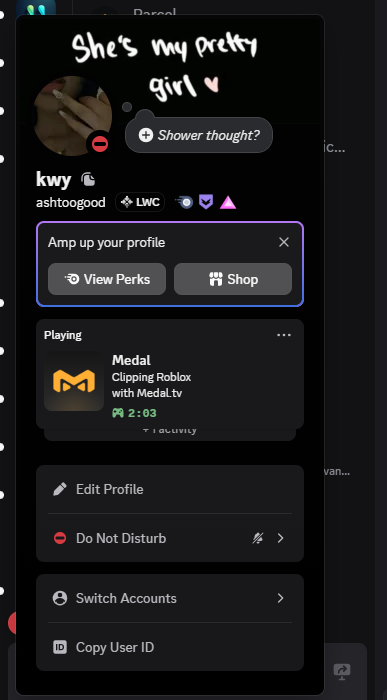Click the muted notifications bell icon
The height and width of the screenshot is (700, 387).
click(258, 538)
